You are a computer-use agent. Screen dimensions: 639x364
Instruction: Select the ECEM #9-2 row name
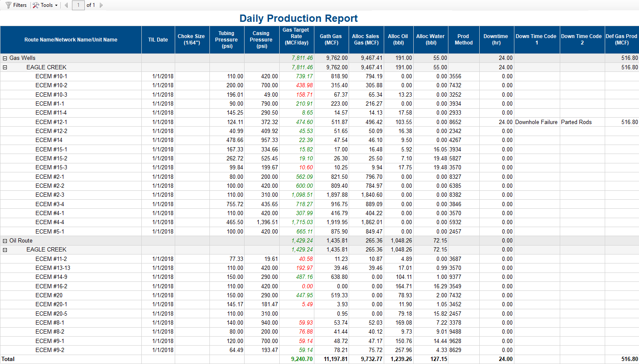pos(50,350)
